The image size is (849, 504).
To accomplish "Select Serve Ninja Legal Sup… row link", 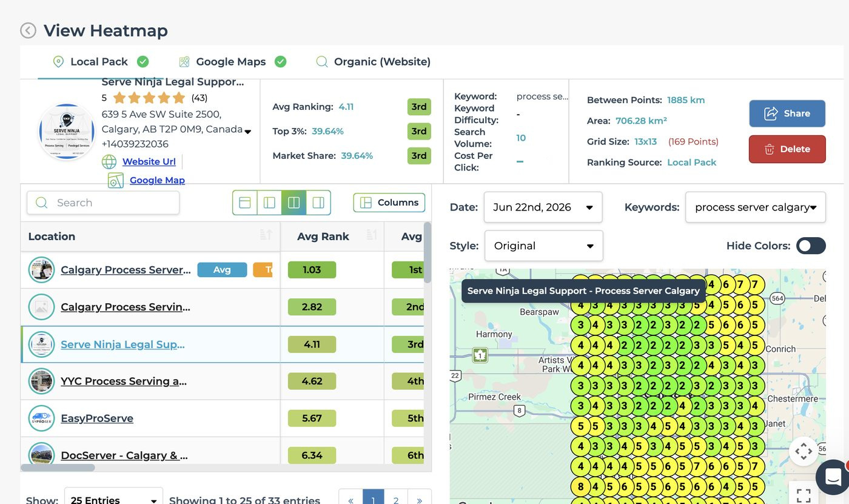I will [x=122, y=344].
